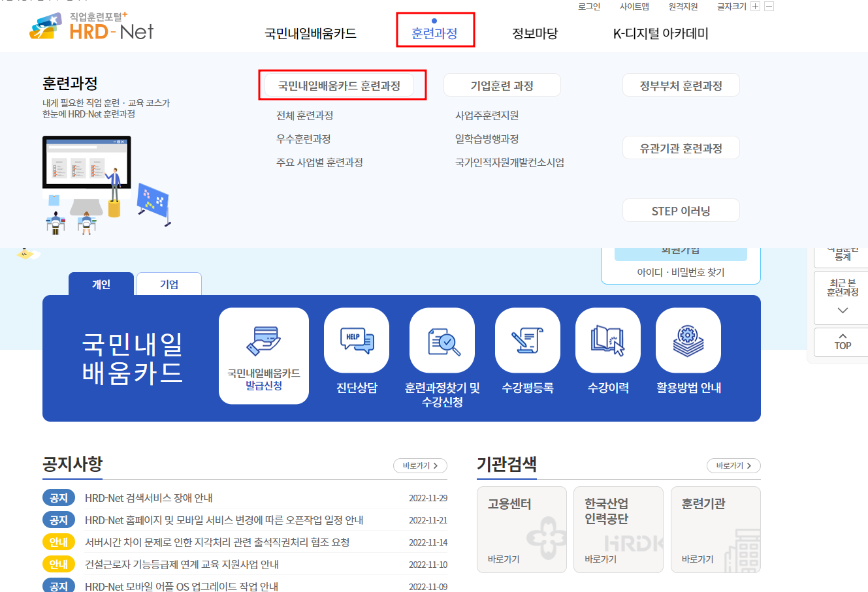Click the 기관검색 heading
Image resolution: width=868 pixels, height=592 pixels.
(507, 464)
